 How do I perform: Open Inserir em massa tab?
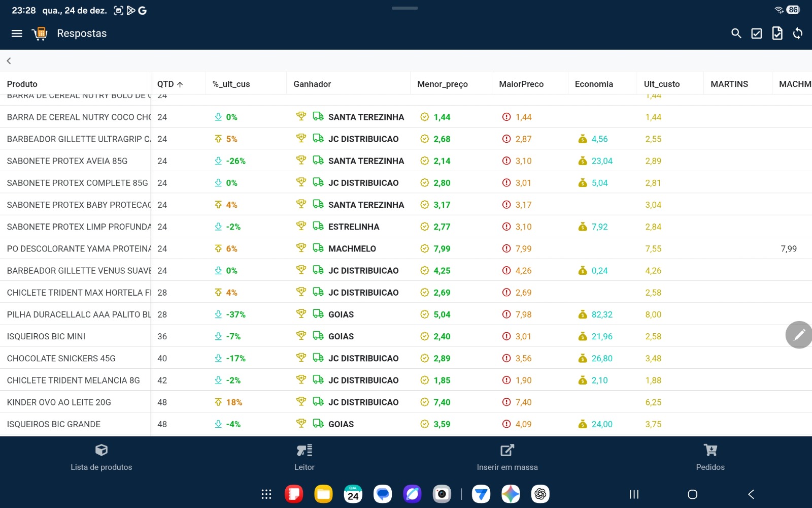(507, 457)
